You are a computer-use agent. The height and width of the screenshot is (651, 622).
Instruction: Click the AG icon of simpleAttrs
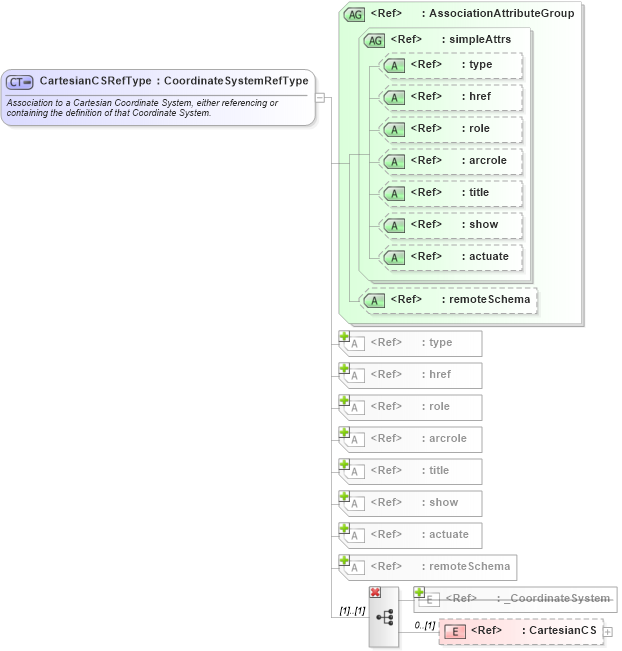(375, 40)
